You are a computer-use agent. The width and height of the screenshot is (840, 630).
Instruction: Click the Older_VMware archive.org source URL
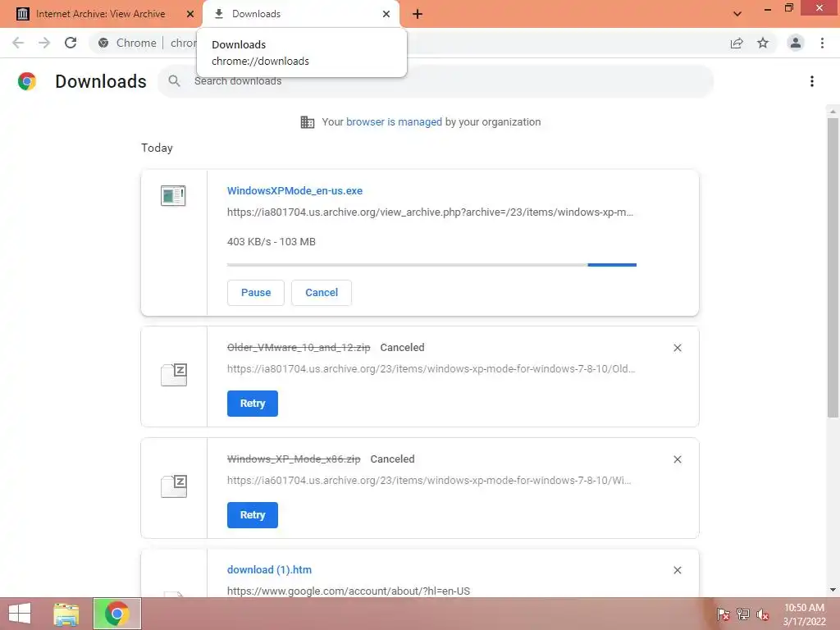click(x=431, y=368)
